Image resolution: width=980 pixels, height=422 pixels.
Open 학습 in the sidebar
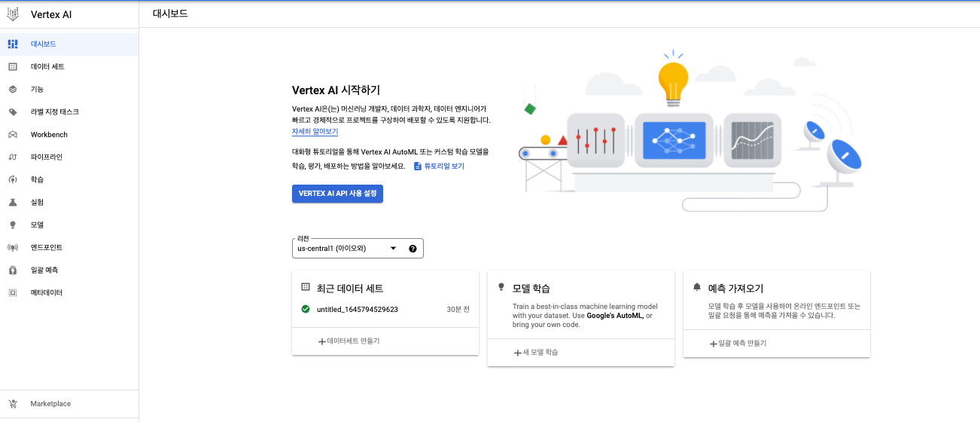click(x=69, y=180)
